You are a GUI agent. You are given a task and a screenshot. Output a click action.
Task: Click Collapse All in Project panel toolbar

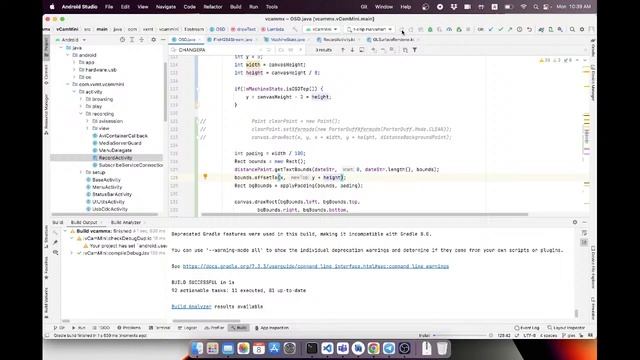pos(142,40)
